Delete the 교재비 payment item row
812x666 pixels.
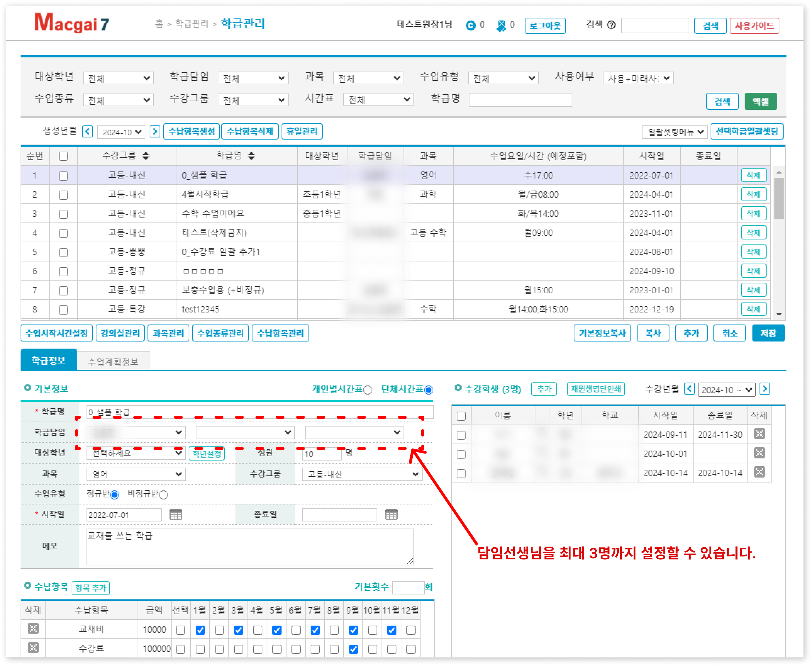(33, 628)
